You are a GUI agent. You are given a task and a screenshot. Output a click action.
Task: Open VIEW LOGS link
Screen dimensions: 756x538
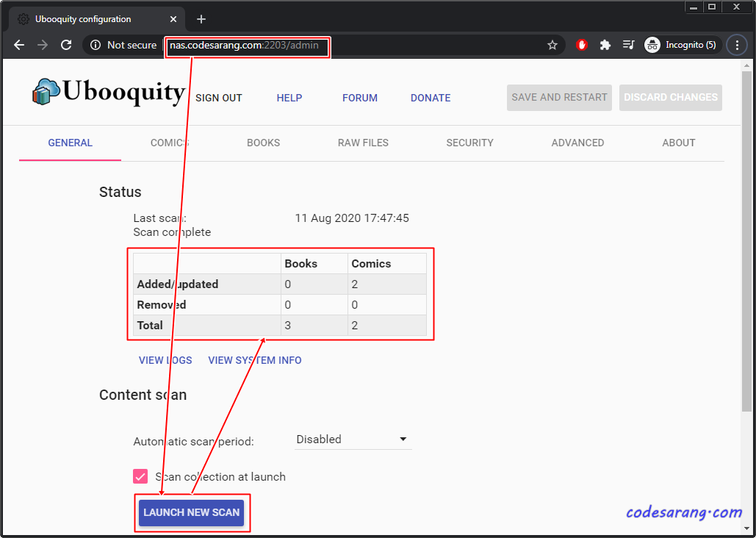pos(165,360)
